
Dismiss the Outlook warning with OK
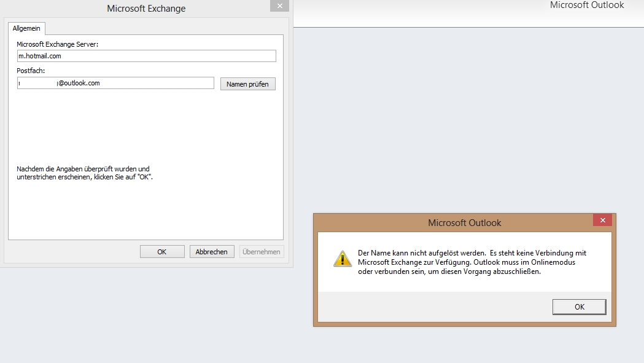(x=579, y=306)
